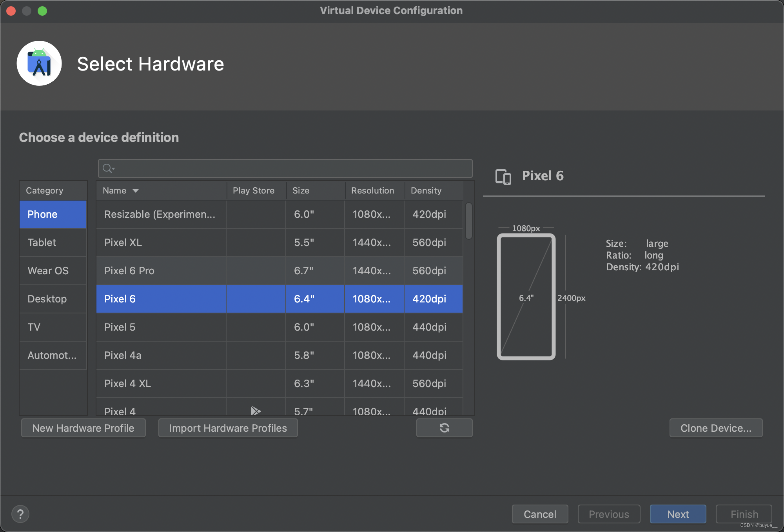Click Clone Device button
The image size is (784, 532).
click(x=716, y=428)
